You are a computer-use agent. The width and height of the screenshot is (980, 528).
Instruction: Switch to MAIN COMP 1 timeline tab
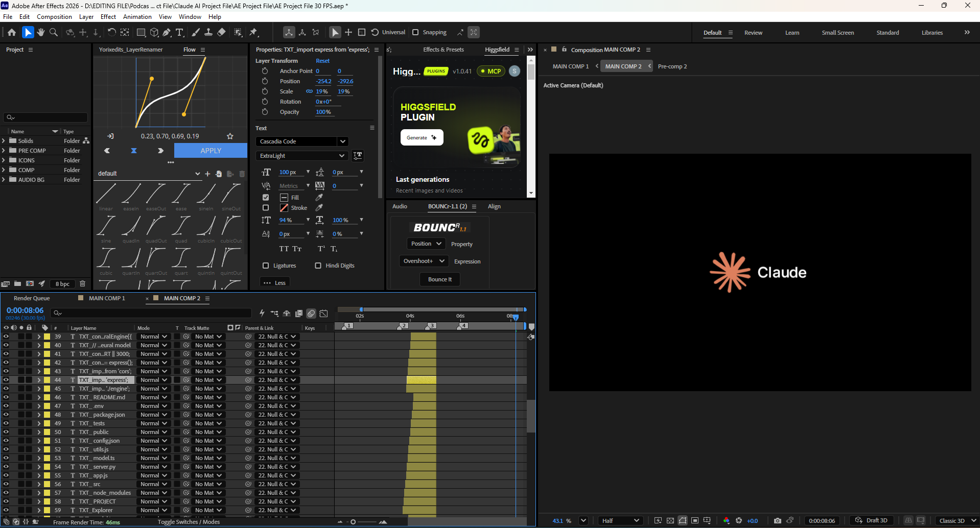coord(107,298)
